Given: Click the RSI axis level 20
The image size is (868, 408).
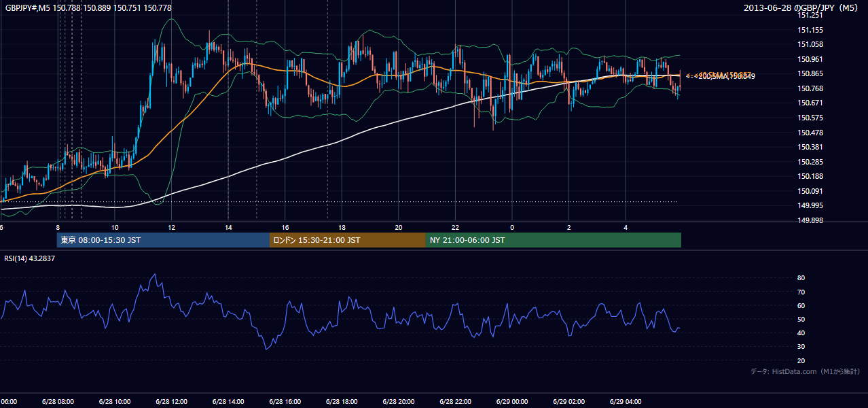Looking at the screenshot, I should click(x=801, y=360).
